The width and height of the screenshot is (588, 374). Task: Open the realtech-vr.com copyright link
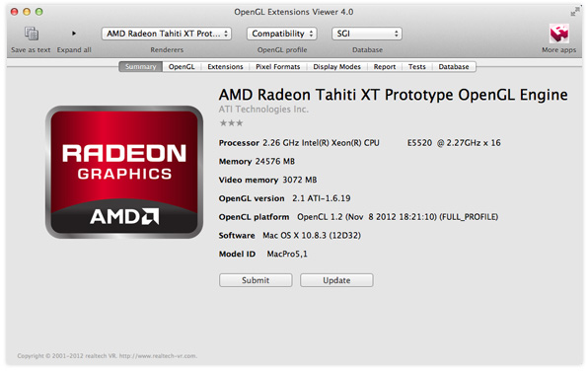(158, 356)
